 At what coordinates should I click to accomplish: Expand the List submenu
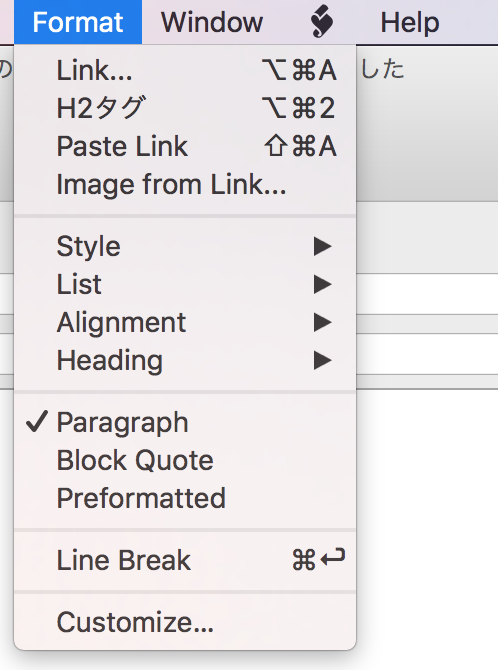click(x=185, y=284)
